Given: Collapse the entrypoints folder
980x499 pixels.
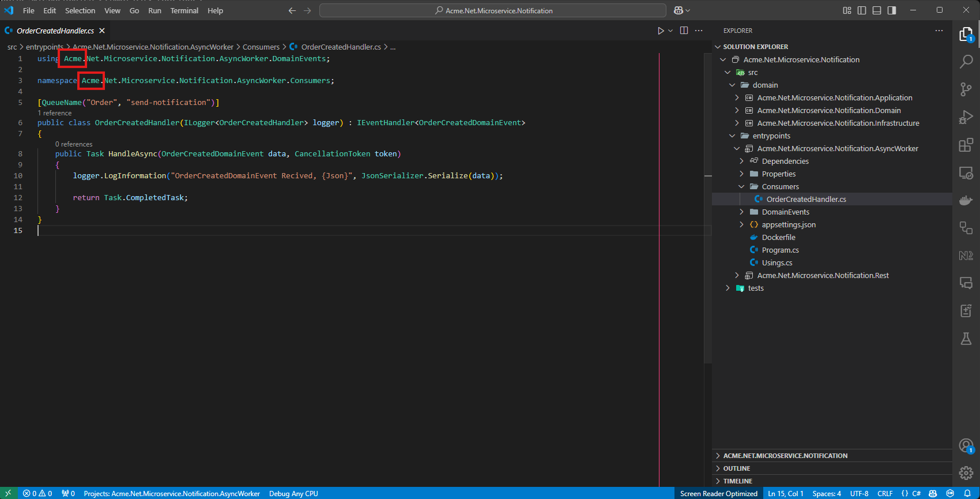Looking at the screenshot, I should [x=732, y=136].
